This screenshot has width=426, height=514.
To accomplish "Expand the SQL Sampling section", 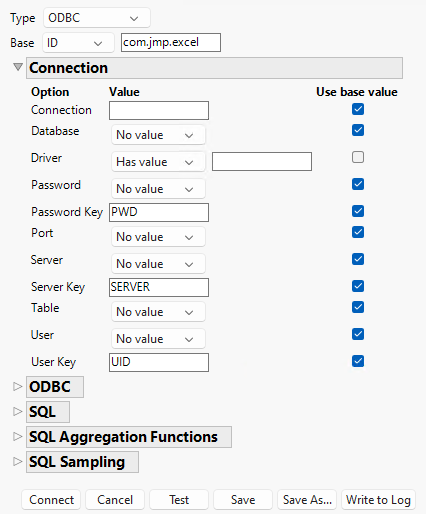I will pyautogui.click(x=17, y=462).
